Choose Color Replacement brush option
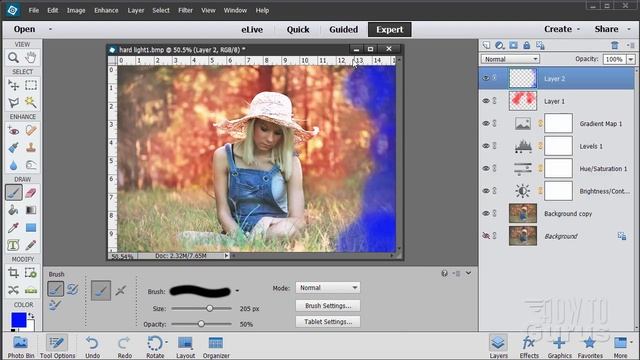The width and height of the screenshot is (640, 360). click(55, 305)
